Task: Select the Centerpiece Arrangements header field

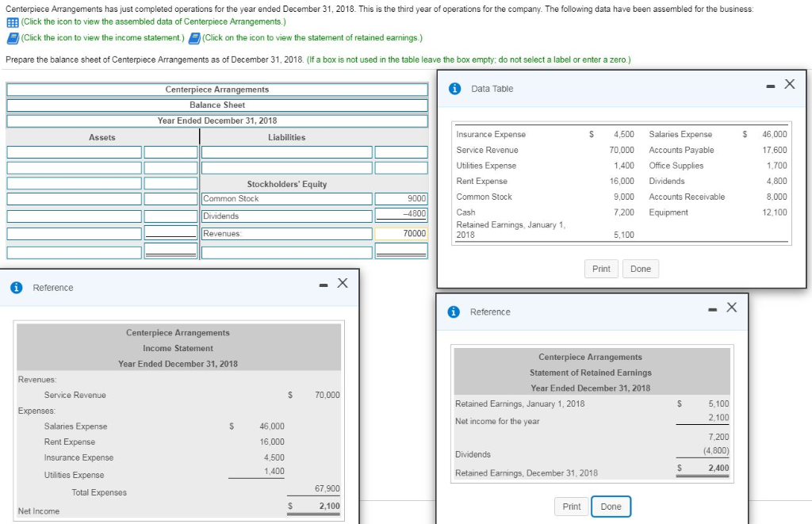Action: click(x=217, y=90)
